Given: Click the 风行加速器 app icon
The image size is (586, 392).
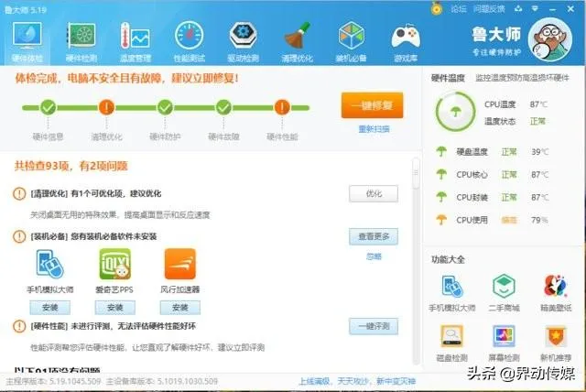Looking at the screenshot, I should (180, 264).
